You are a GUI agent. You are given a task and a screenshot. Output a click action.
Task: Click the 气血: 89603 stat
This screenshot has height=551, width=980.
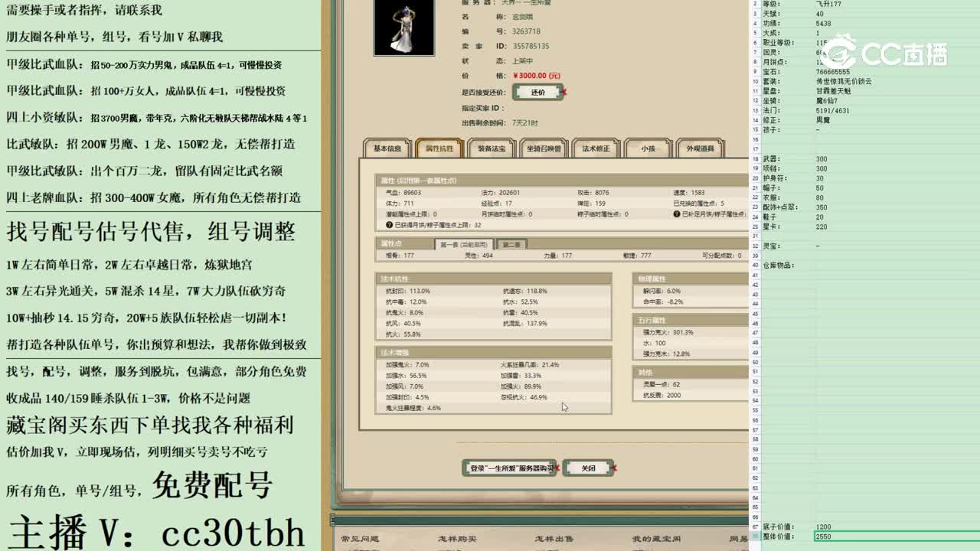[403, 193]
